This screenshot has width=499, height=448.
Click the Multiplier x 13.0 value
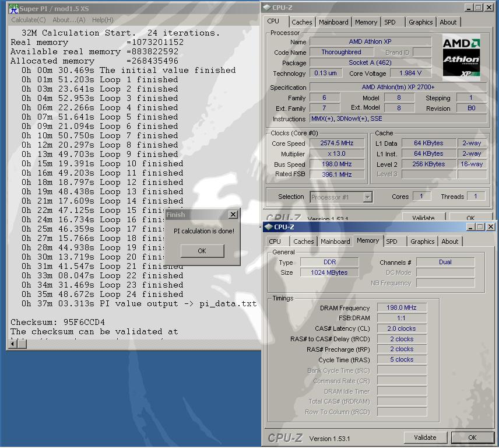pos(337,154)
